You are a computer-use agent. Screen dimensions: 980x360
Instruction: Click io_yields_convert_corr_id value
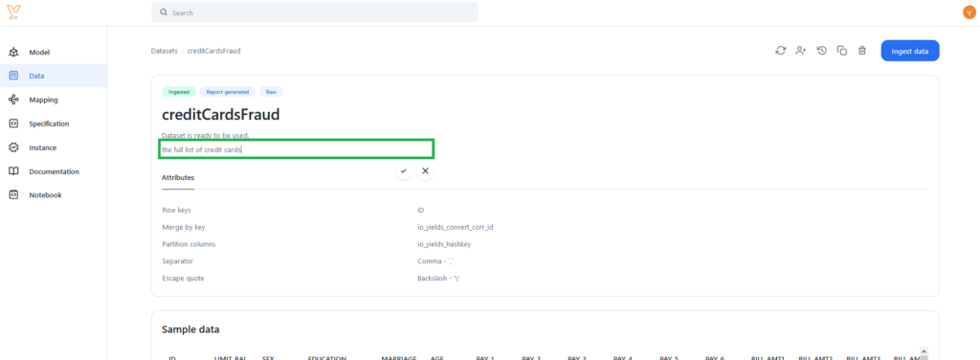[456, 227]
